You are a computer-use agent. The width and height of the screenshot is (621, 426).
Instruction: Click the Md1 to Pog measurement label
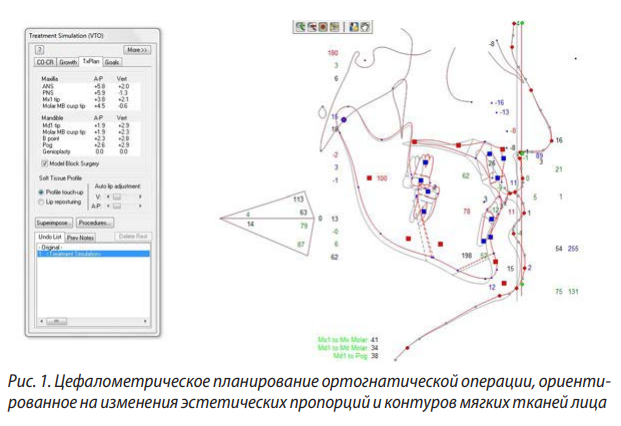350,356
